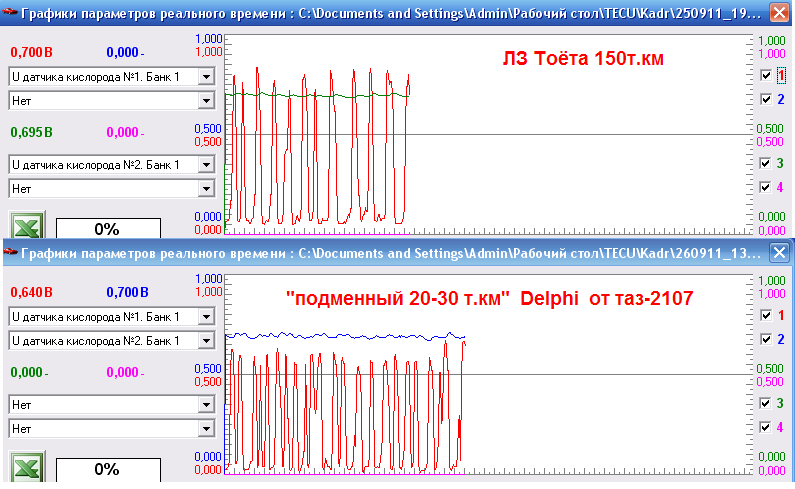Click the 'ЛЗ Тоёта 150т.км' chart label

click(x=583, y=58)
